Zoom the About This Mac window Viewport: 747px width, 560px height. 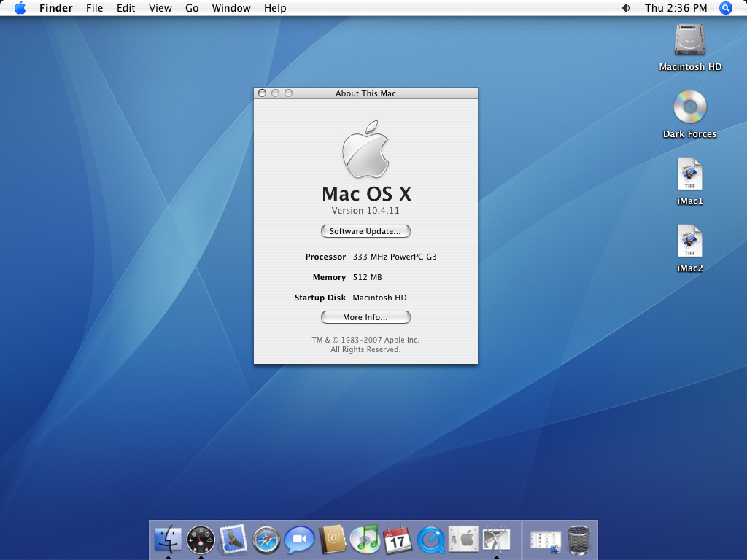pos(289,93)
